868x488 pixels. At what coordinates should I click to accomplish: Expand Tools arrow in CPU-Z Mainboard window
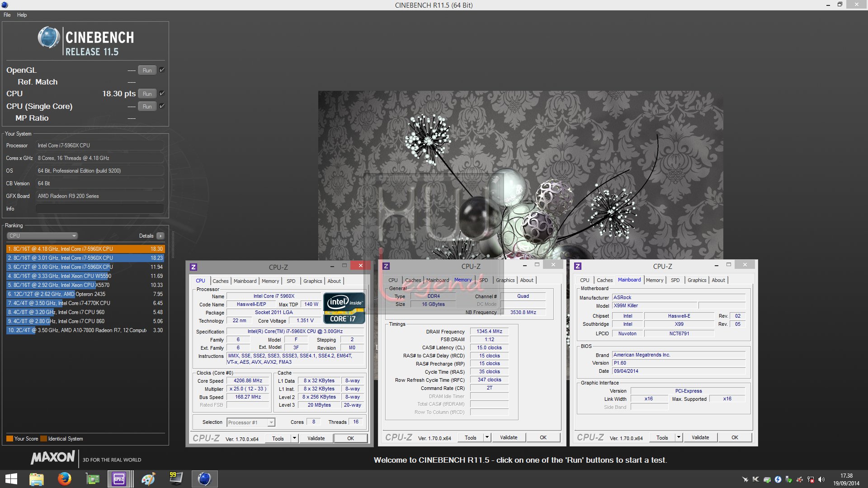click(x=679, y=437)
